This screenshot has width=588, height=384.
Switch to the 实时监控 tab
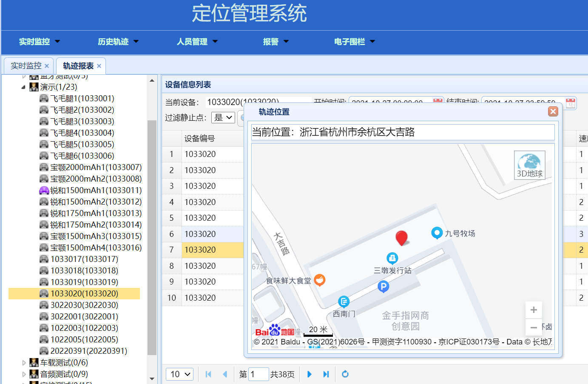click(26, 66)
